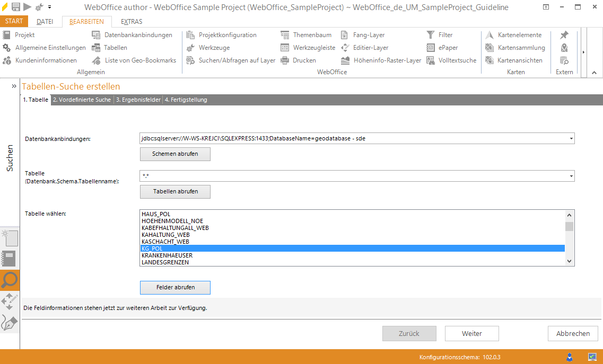Collapse the ribbon with the chevron arrow

(x=593, y=73)
